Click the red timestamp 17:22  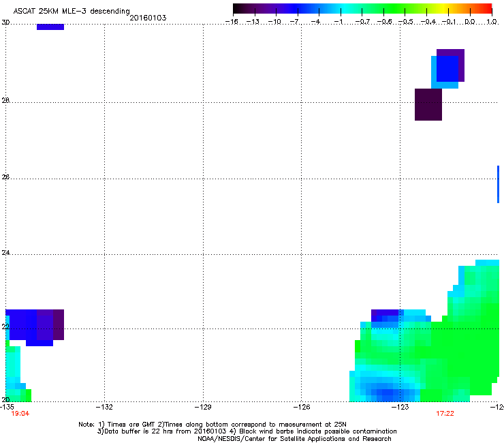(x=445, y=414)
